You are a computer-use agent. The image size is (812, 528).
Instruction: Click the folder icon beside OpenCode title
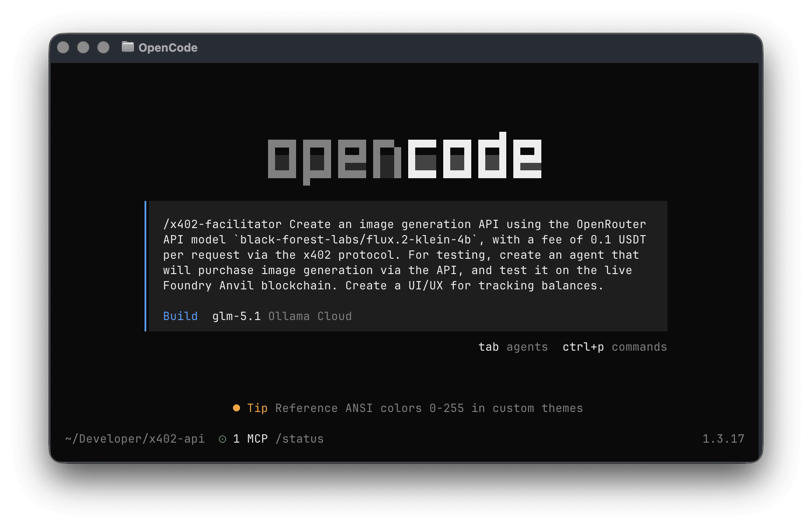pos(127,47)
